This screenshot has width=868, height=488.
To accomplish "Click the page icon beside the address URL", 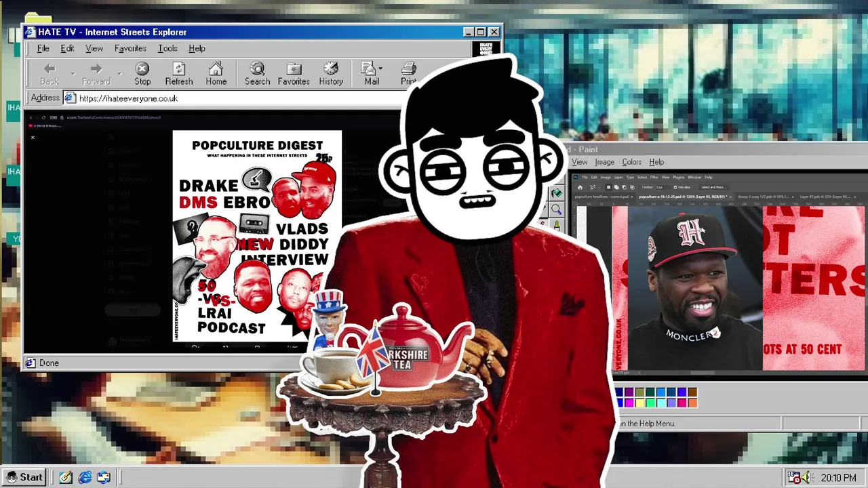I will pos(70,98).
